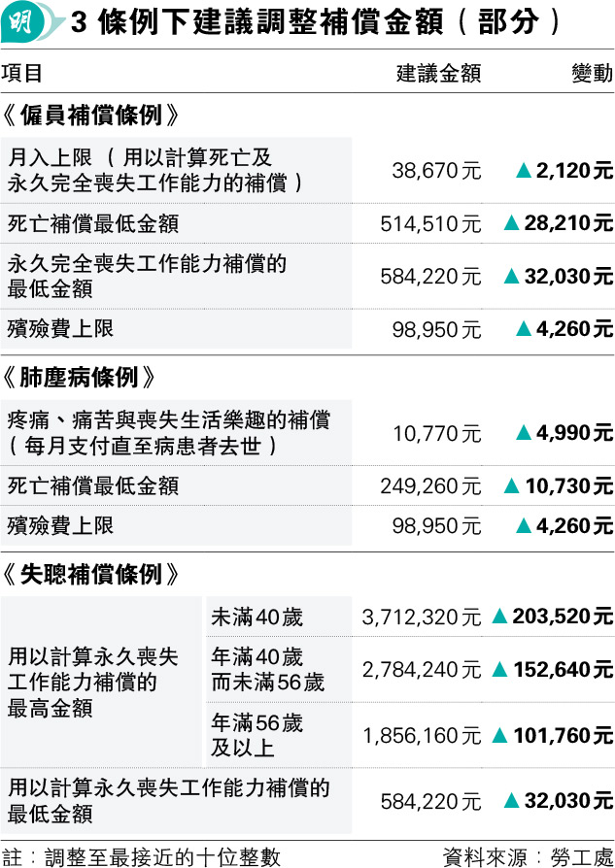Click the 資料來源：勞工處 source text
The width and height of the screenshot is (615, 868).
coord(528,857)
